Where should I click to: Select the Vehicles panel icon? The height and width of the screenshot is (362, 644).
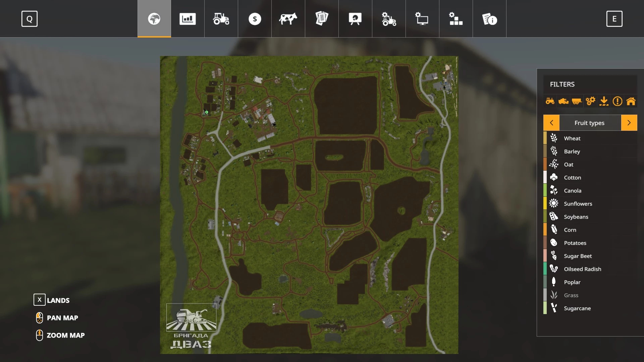221,18
